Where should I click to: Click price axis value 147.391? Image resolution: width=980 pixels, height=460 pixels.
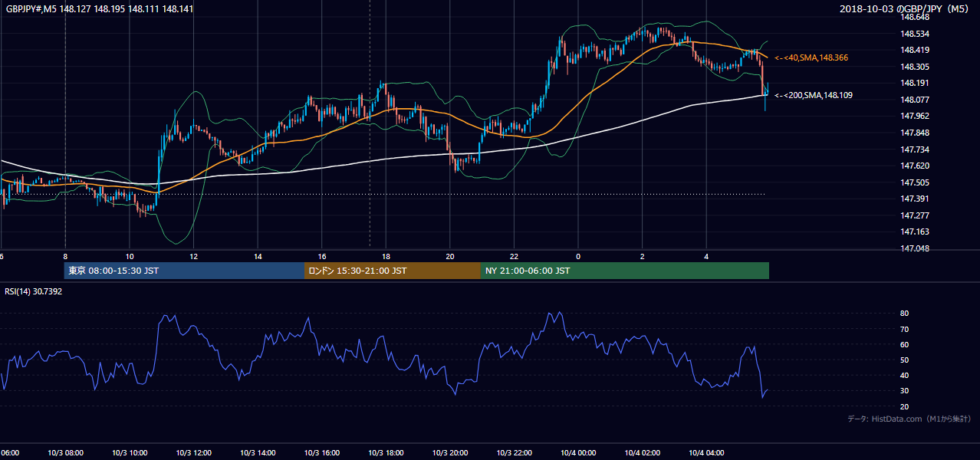(x=914, y=199)
